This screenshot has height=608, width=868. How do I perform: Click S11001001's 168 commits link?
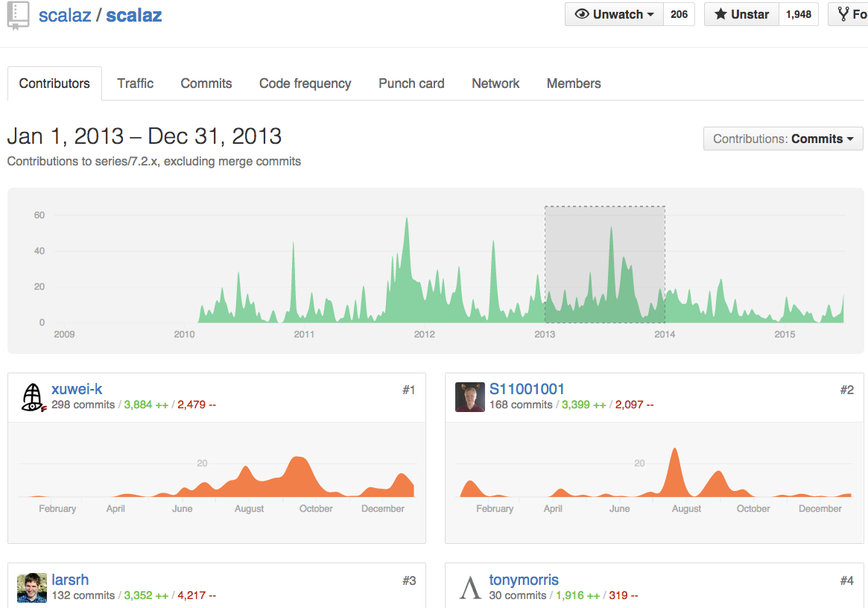(520, 405)
